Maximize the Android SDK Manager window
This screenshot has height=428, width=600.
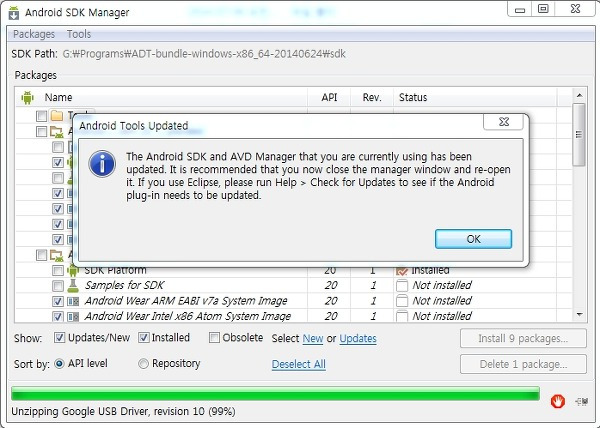[x=543, y=9]
